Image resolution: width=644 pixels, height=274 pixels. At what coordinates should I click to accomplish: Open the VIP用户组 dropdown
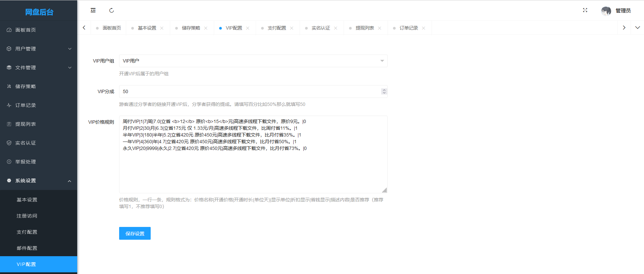pos(253,61)
